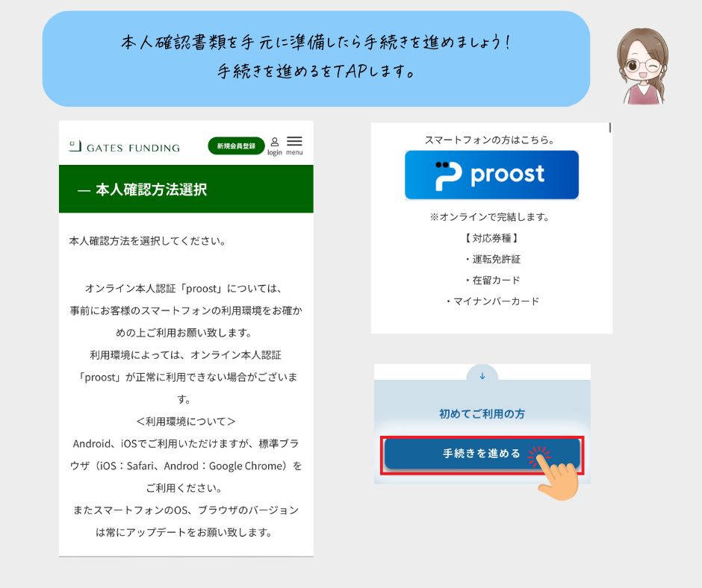Viewport: 702px width, 588px height.
Task: Click the 【対応券種】 label
Action: coord(491,238)
